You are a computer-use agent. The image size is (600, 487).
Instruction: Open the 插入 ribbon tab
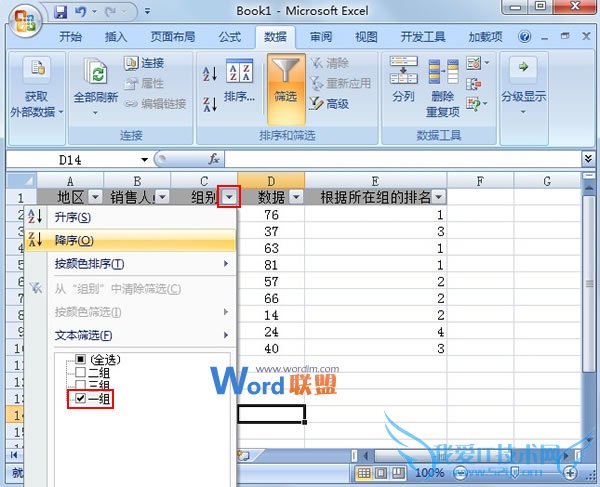(x=116, y=37)
